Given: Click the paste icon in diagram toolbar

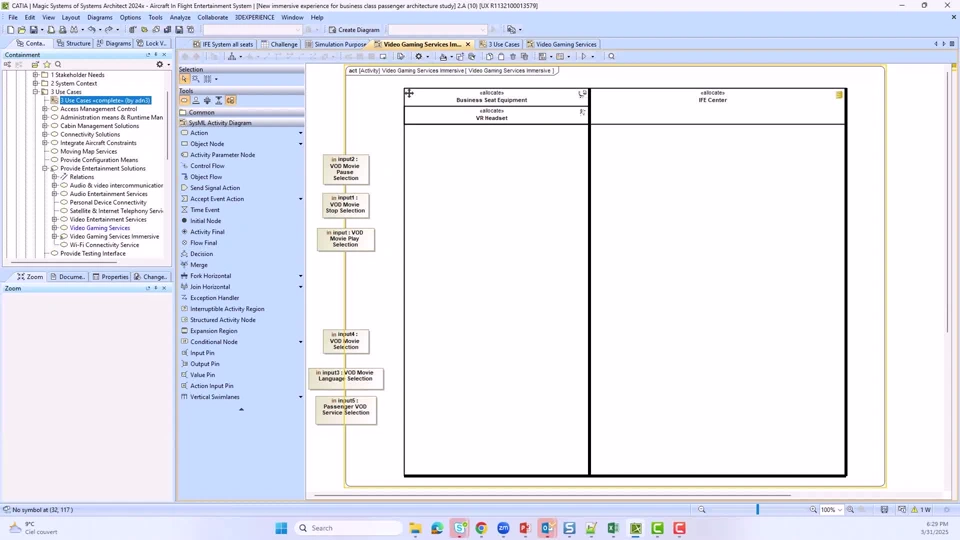Looking at the screenshot, I should (501, 56).
